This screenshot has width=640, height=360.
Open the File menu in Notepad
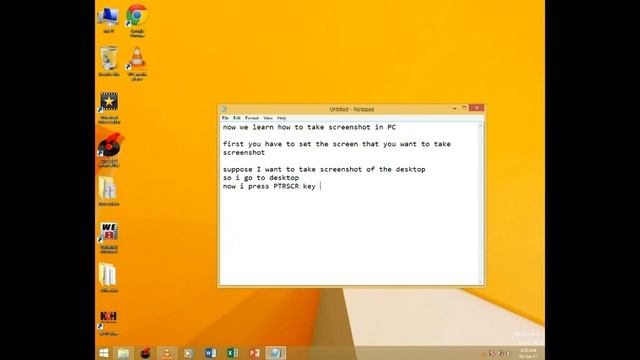pos(225,118)
